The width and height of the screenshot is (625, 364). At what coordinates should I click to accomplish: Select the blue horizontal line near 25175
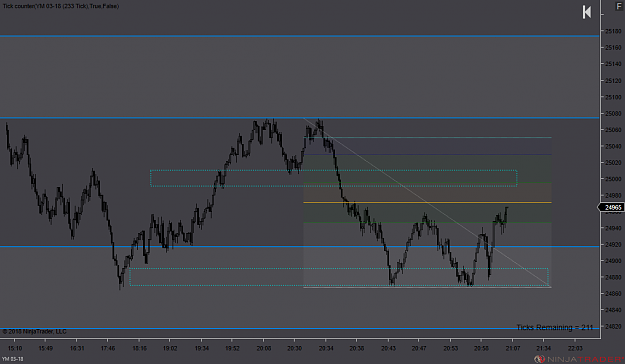click(299, 36)
